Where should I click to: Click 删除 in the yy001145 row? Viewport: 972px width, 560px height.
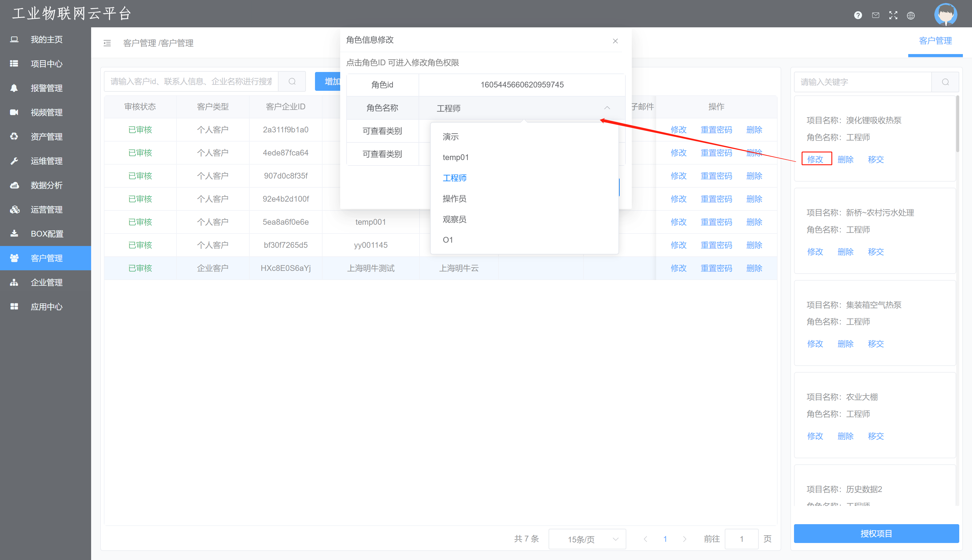pos(754,245)
